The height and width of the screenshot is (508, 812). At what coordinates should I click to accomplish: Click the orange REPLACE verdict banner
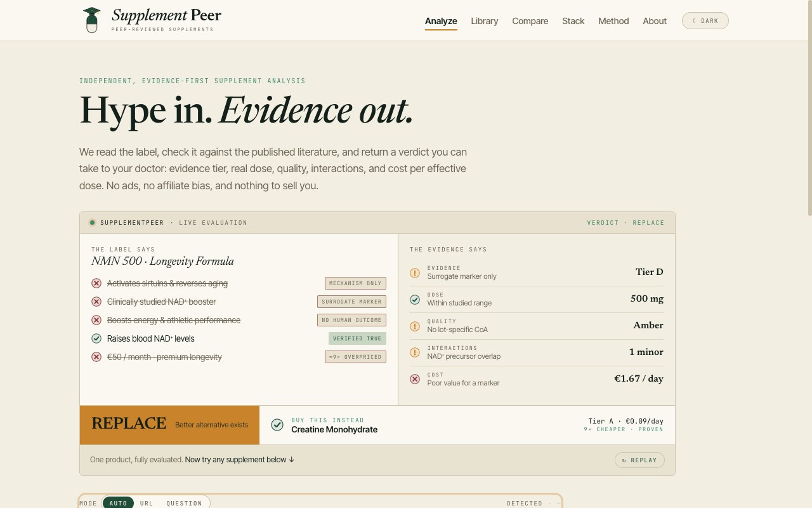click(169, 425)
